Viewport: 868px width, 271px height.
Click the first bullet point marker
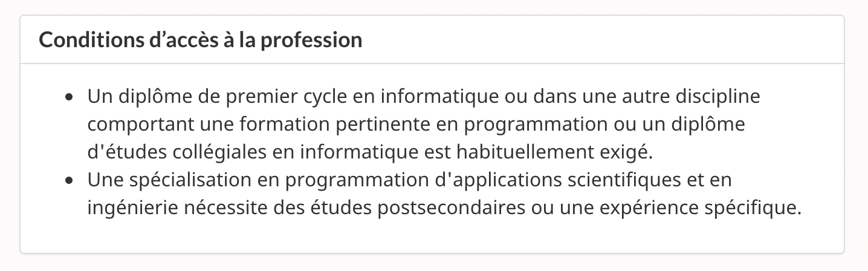click(x=70, y=97)
